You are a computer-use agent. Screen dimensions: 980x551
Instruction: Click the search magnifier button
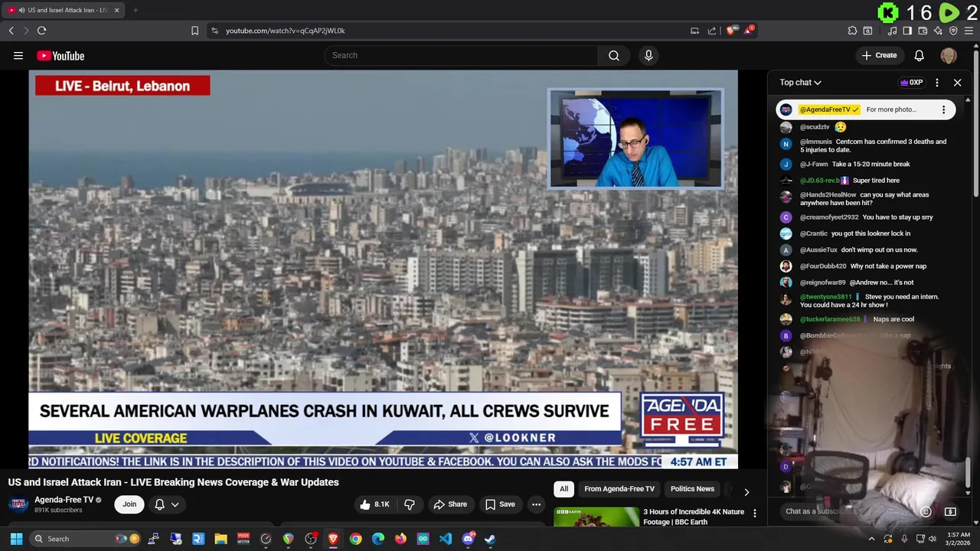pos(614,55)
